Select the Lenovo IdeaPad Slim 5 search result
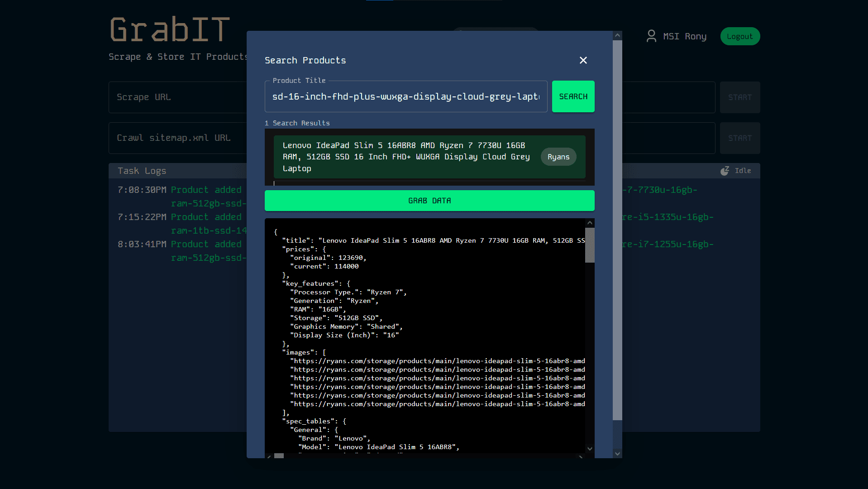The width and height of the screenshot is (868, 489). point(429,157)
